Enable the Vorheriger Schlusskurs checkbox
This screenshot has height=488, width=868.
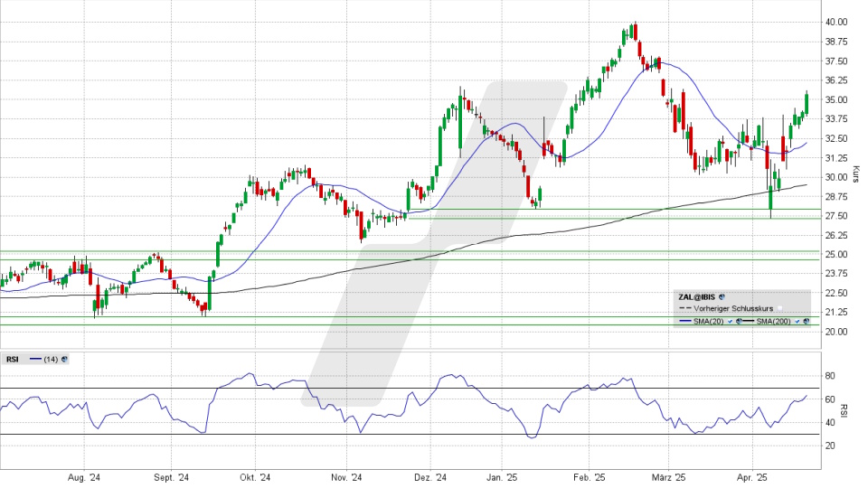(780, 308)
